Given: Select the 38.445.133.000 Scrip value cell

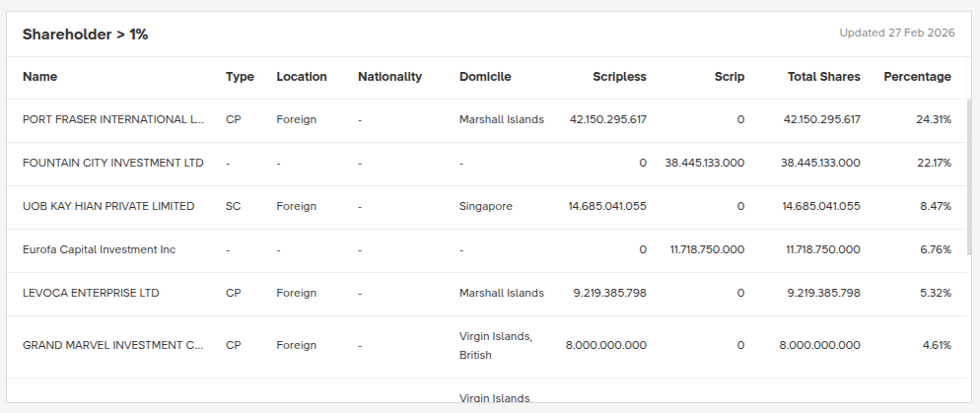Looking at the screenshot, I should click(704, 164).
